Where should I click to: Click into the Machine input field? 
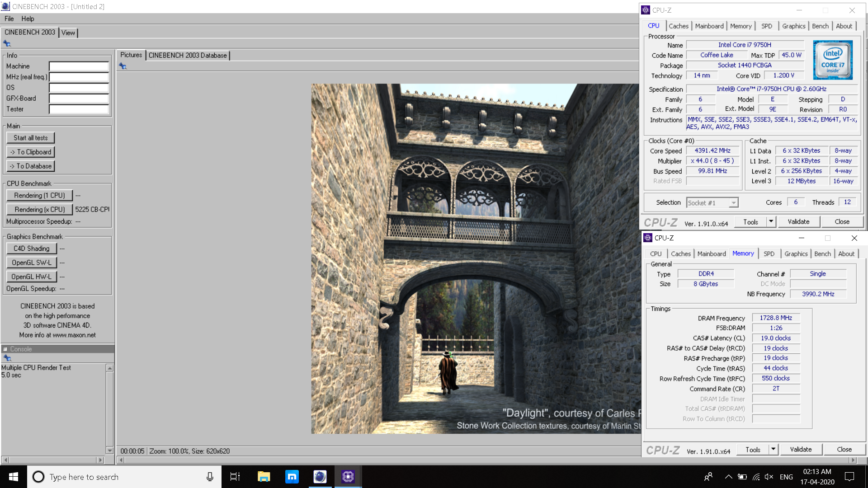pos(79,66)
